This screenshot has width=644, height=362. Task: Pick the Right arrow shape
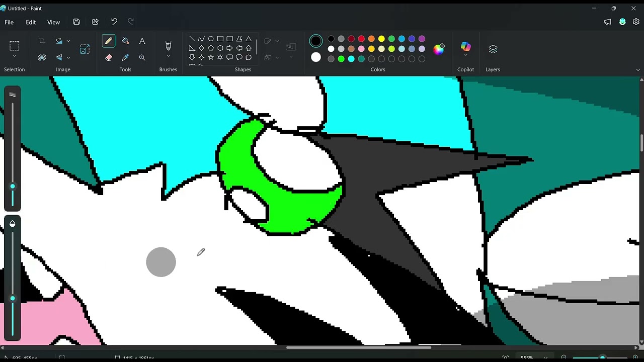[229, 48]
